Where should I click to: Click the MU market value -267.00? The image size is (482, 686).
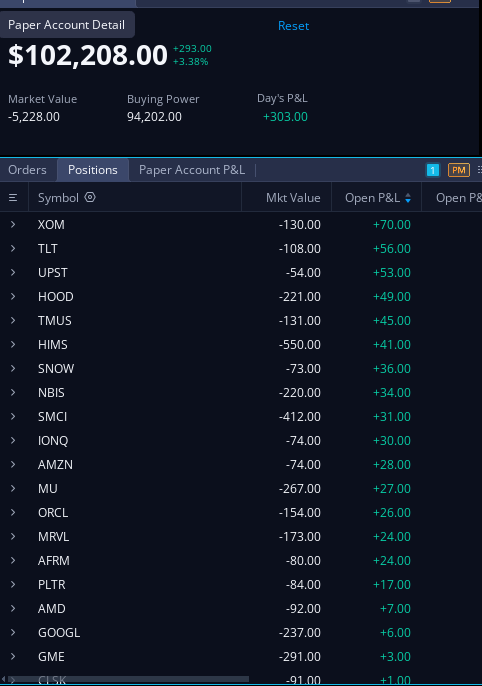tap(300, 489)
